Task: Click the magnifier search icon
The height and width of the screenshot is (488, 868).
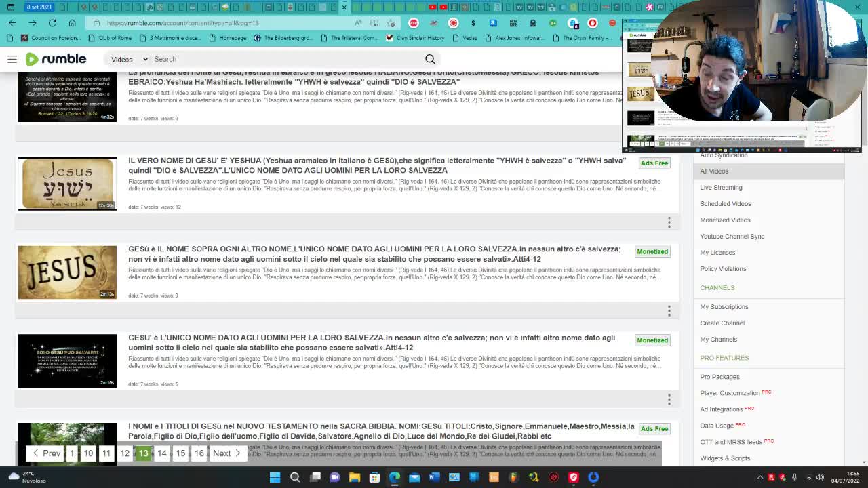Action: [x=430, y=59]
